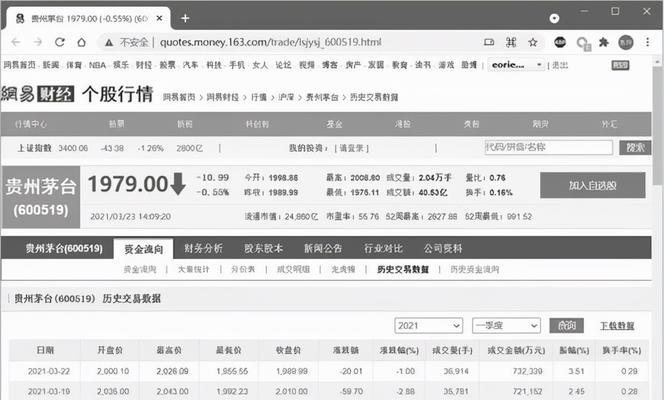The height and width of the screenshot is (400, 664).
Task: Click the 历史资金流向 sub-link
Action: pos(475,269)
